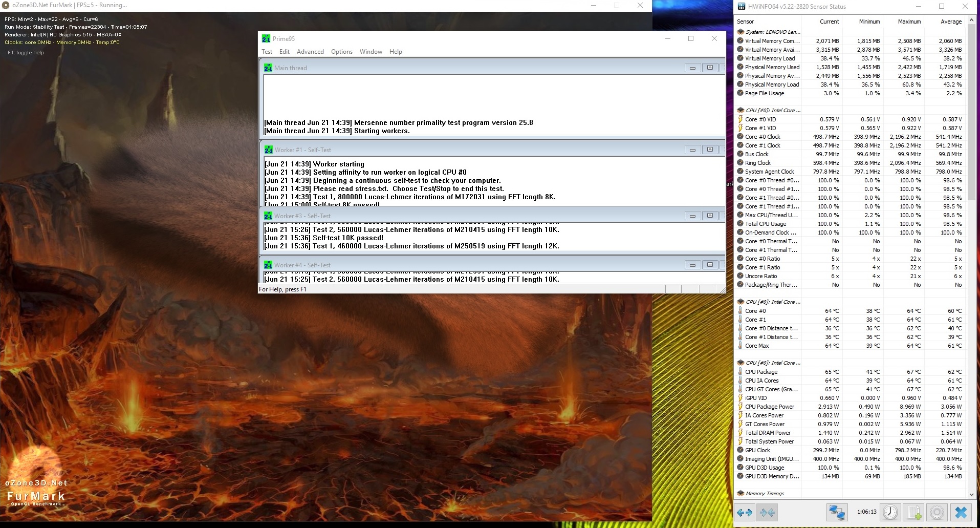Select the System: LENOVO group header
The width and height of the screenshot is (980, 528).
tap(850, 32)
